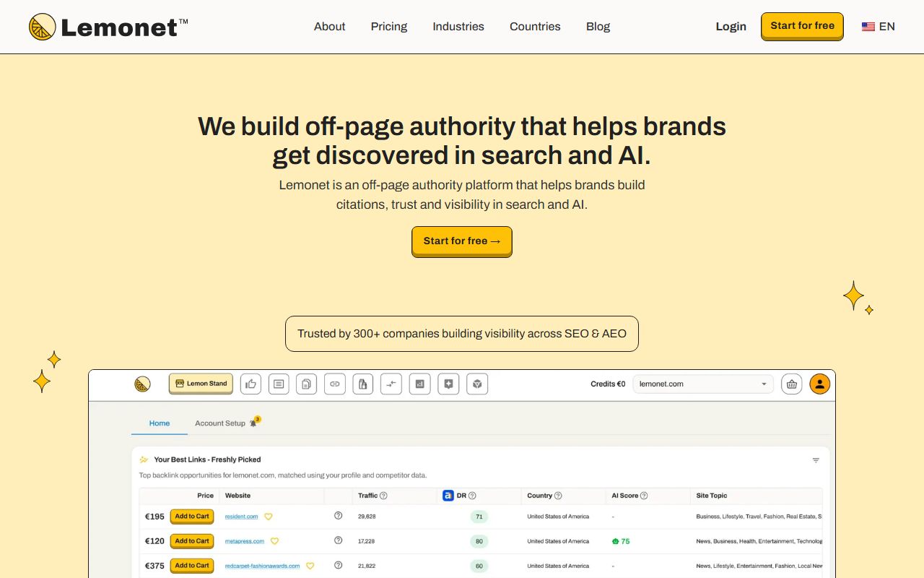
Task: Open the Pricing page
Action: point(389,27)
